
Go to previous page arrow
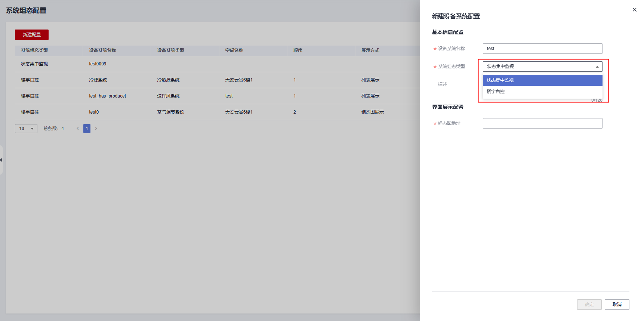coord(78,129)
